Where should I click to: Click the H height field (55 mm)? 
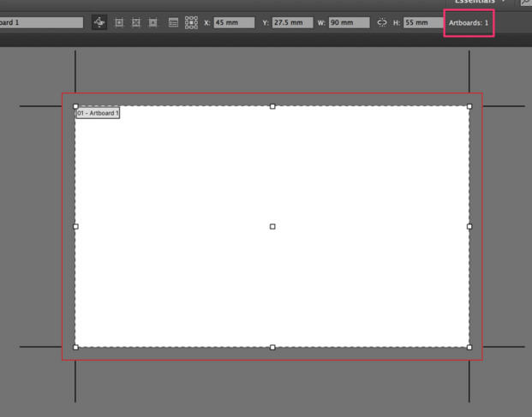click(x=423, y=23)
